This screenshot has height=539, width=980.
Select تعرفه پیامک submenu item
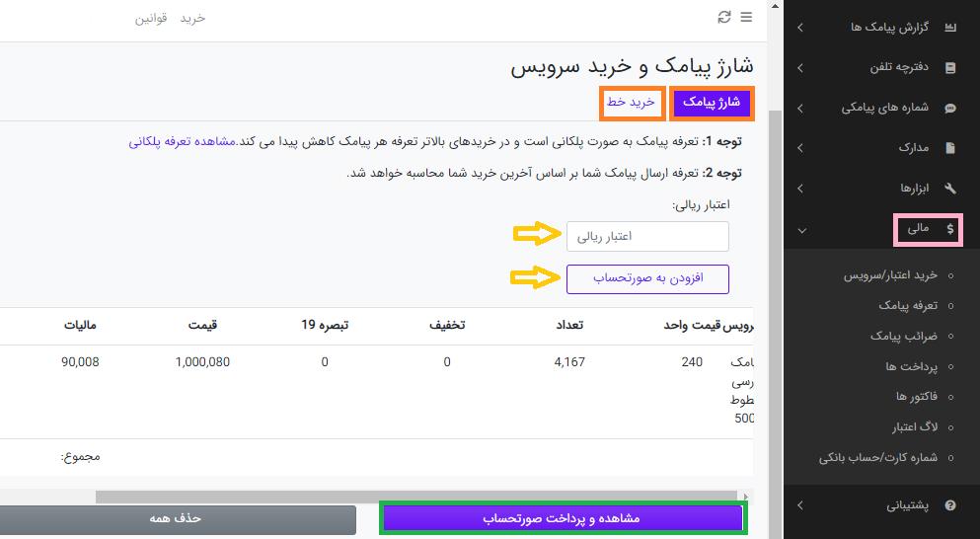[908, 306]
